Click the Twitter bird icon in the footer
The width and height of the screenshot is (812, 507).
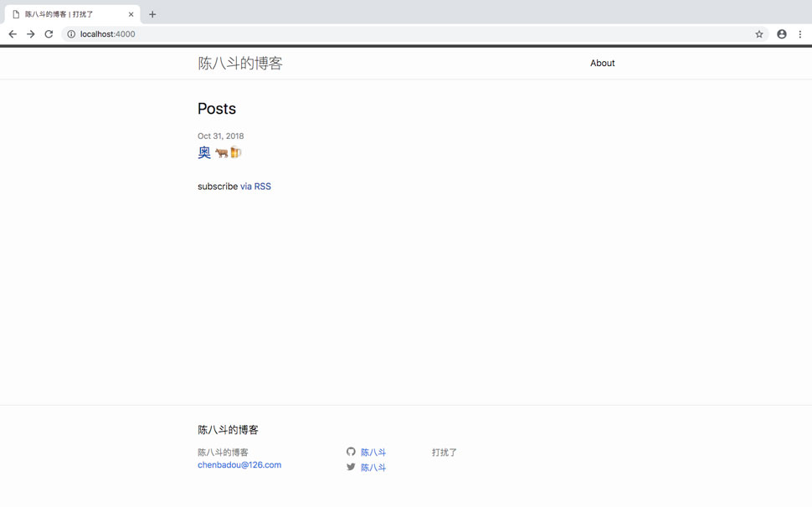pyautogui.click(x=351, y=467)
